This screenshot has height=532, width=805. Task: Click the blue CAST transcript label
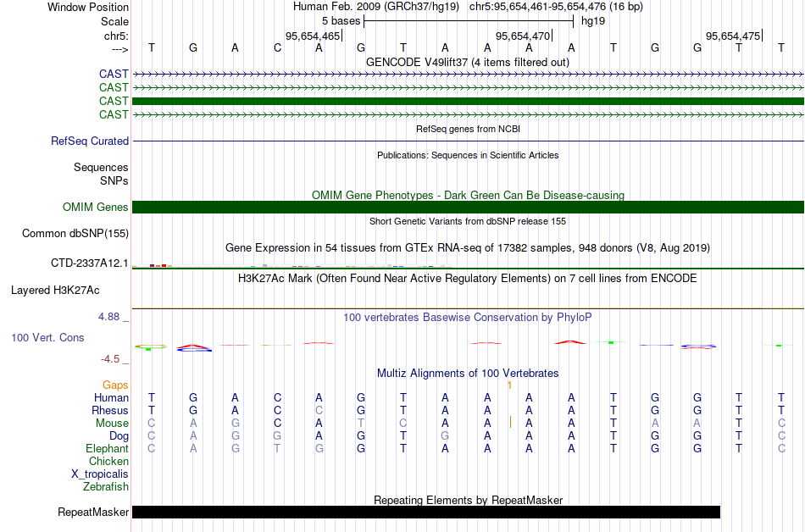pos(114,74)
